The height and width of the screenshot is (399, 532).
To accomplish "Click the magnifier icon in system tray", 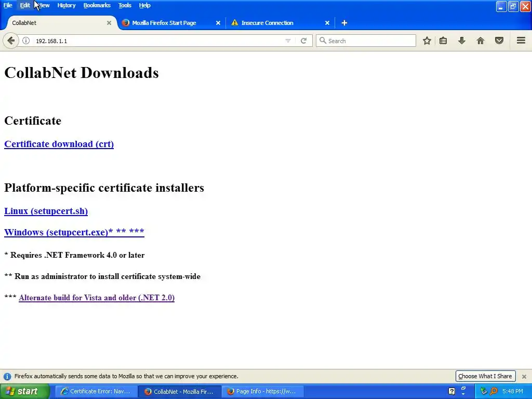I will (x=494, y=392).
